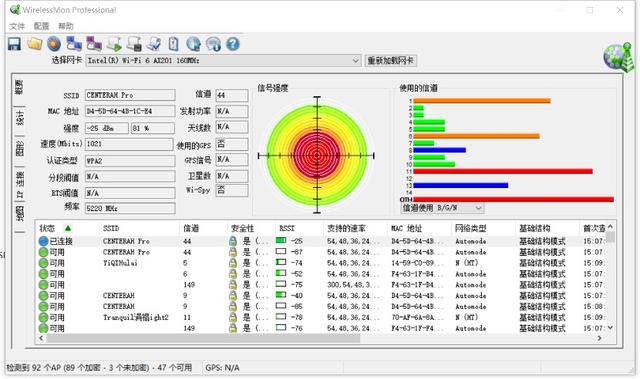Click the signal bar icon next to -25
The width and height of the screenshot is (640, 379).
coord(281,241)
